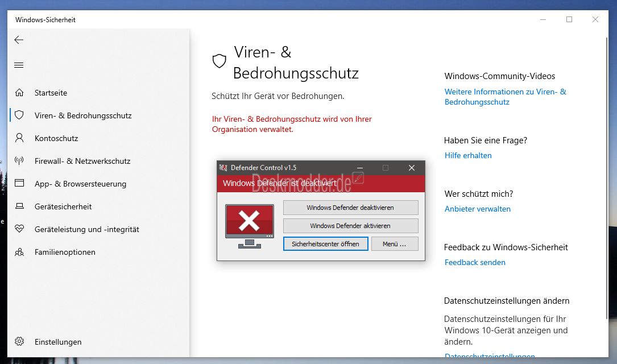Open Einstellungen at sidebar bottom
Viewport: 617px width, 364px height.
pos(58,342)
